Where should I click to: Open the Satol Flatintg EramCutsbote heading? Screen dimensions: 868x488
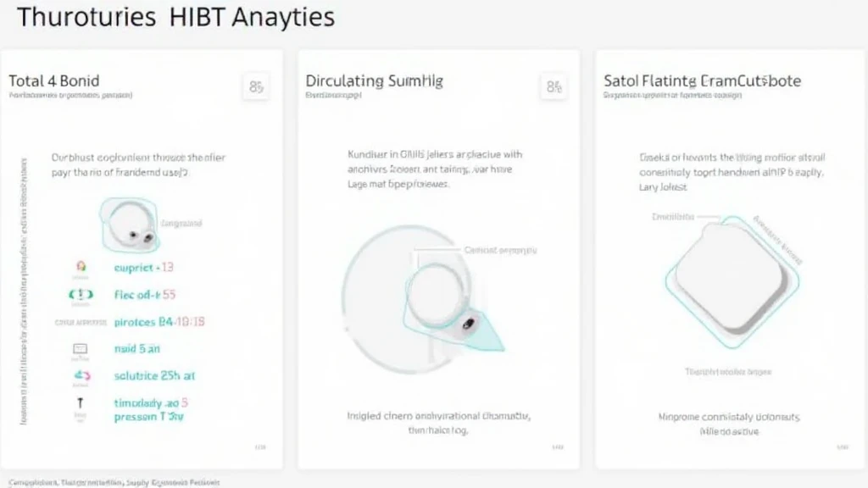click(x=702, y=81)
